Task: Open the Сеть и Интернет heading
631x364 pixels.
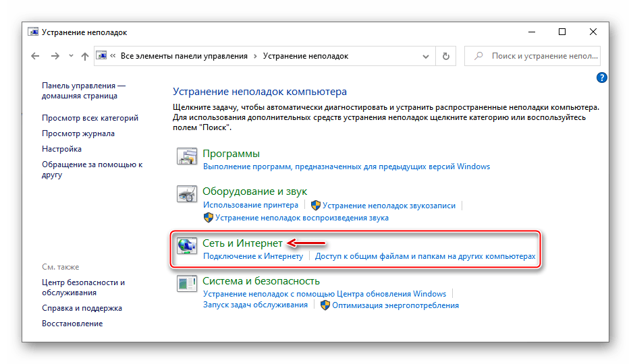Action: pos(242,243)
